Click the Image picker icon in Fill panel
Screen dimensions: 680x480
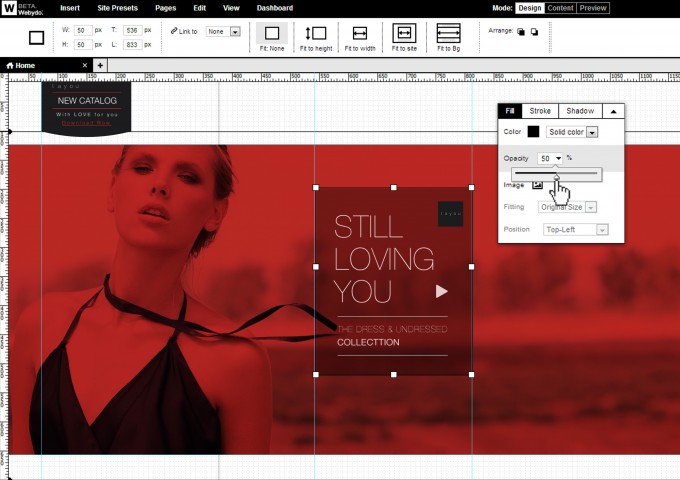click(537, 184)
